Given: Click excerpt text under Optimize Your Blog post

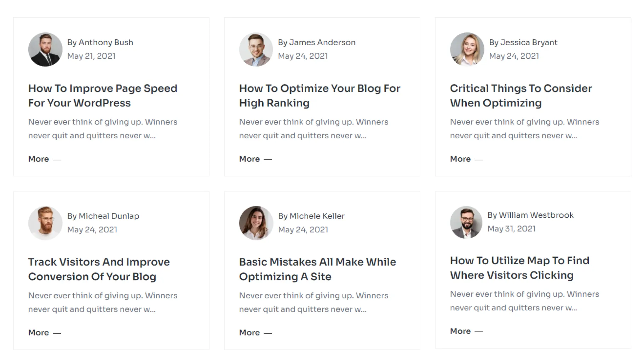Looking at the screenshot, I should coord(314,129).
